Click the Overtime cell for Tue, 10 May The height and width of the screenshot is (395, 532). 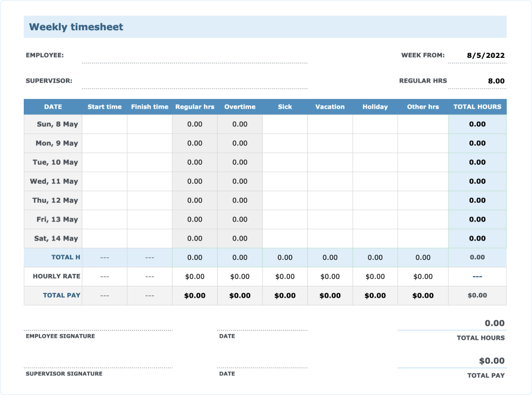(239, 162)
